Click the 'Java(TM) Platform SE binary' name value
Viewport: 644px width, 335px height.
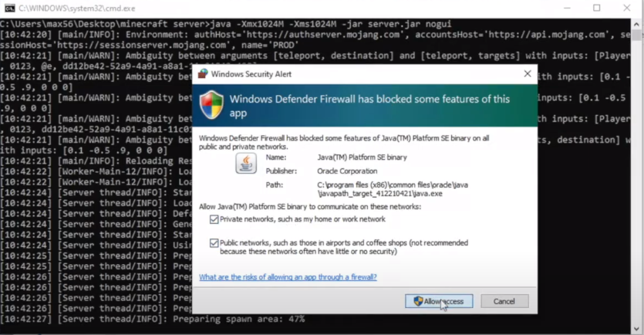pos(362,157)
